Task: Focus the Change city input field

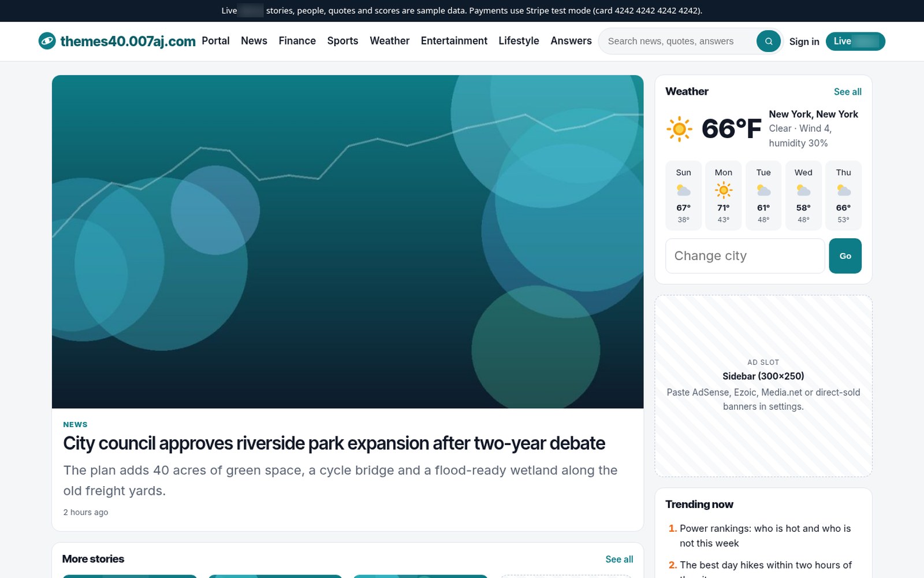Action: point(745,255)
